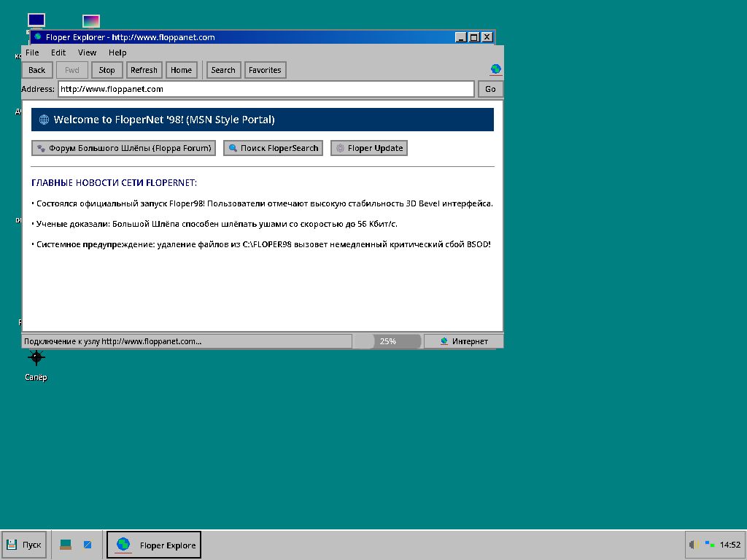Focus the Address input field

pos(266,89)
